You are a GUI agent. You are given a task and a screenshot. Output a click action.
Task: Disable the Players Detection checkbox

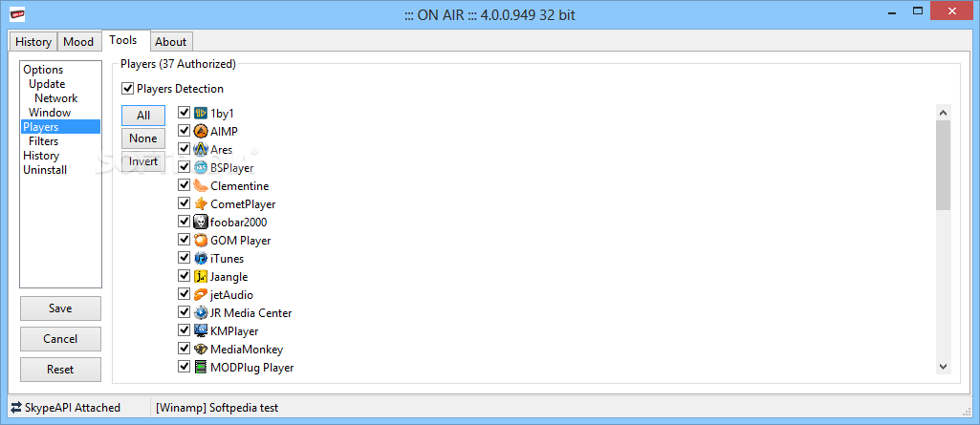click(x=127, y=89)
